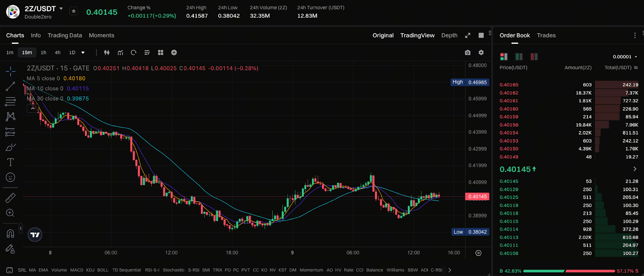Collapse the MA indicator legend
Image resolution: width=644 pixels, height=276 pixels.
pos(33,108)
